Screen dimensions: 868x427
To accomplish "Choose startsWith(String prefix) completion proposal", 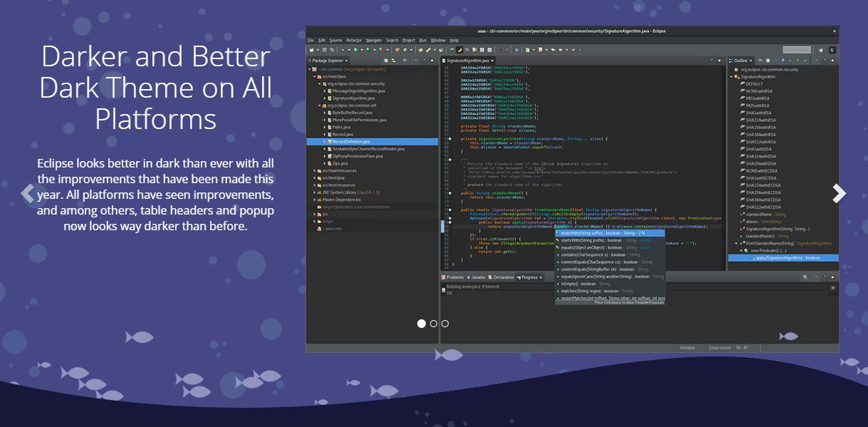I will point(610,240).
